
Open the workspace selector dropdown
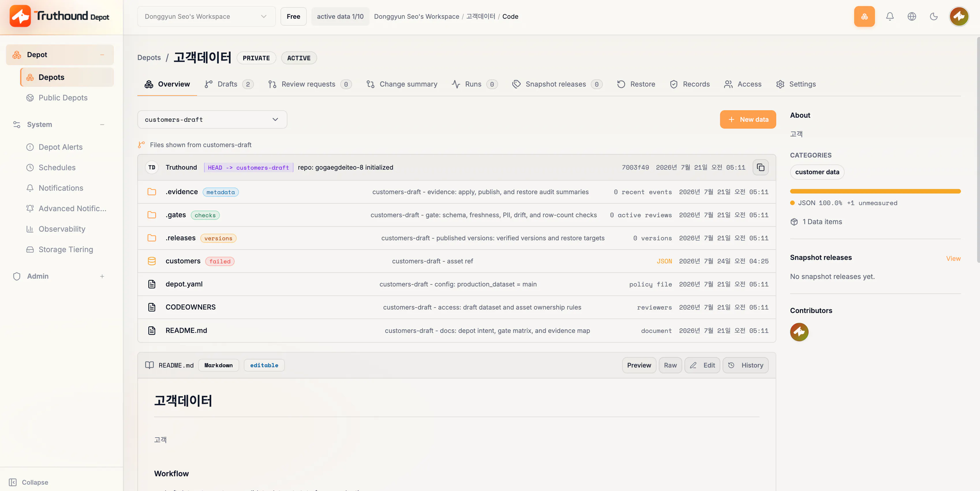click(x=206, y=16)
